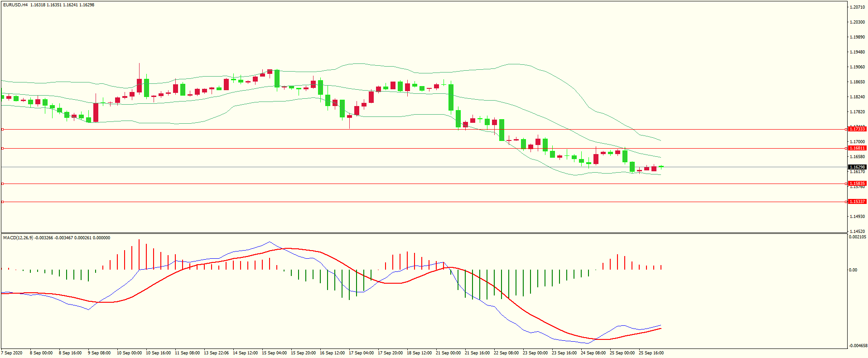Screen dimensions: 868x358
Task: Click the 1.19890 value on the price scale
Action: pos(857,37)
